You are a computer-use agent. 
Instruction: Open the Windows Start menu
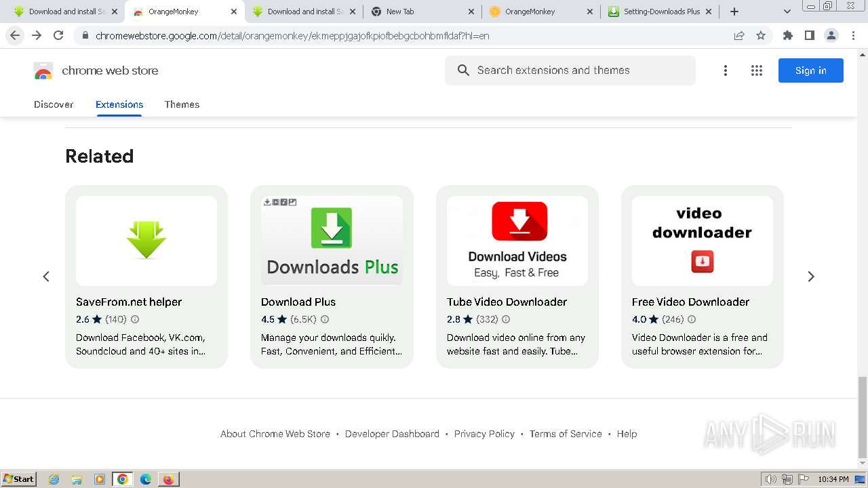pos(19,479)
